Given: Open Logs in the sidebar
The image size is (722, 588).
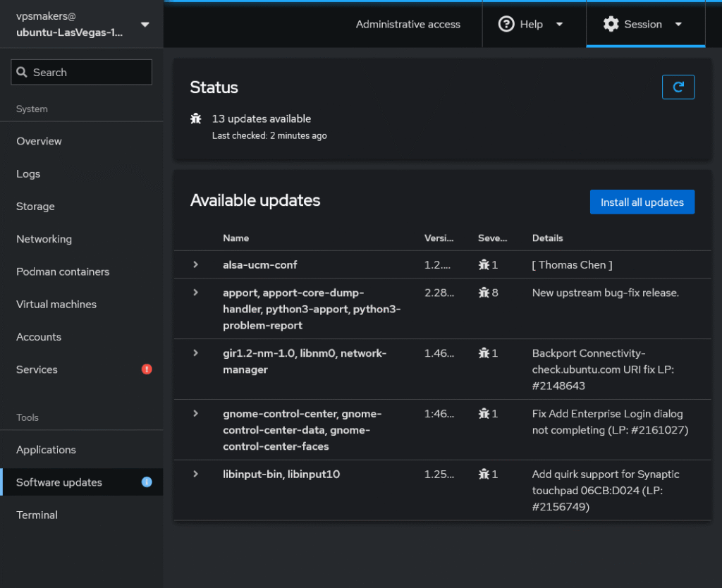Looking at the screenshot, I should pos(82,174).
